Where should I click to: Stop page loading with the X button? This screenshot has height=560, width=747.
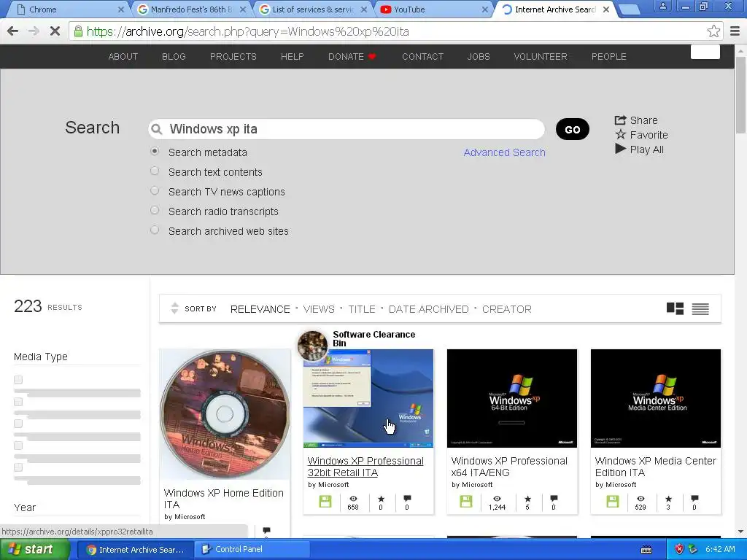tap(55, 31)
